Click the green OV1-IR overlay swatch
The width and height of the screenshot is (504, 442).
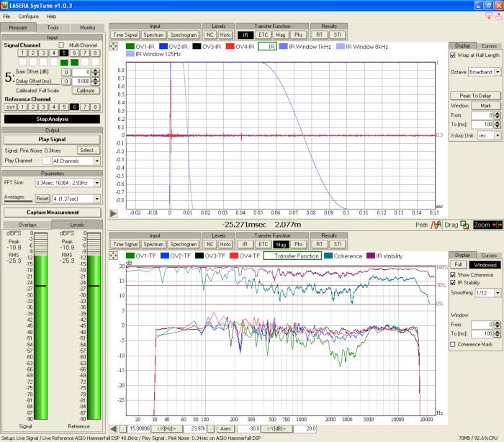(x=130, y=47)
